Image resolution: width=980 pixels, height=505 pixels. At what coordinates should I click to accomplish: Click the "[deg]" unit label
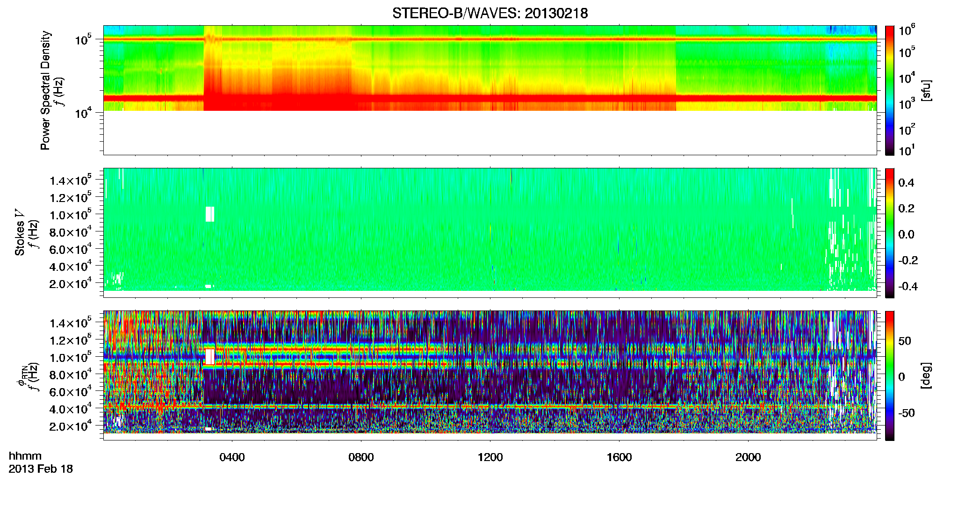926,375
